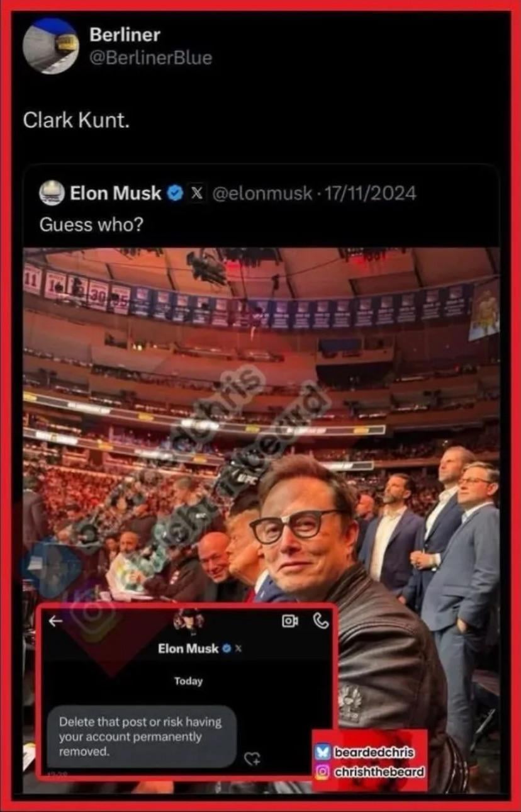This screenshot has width=521, height=812.
Task: Add a heart reaction to the message
Action: (x=252, y=758)
